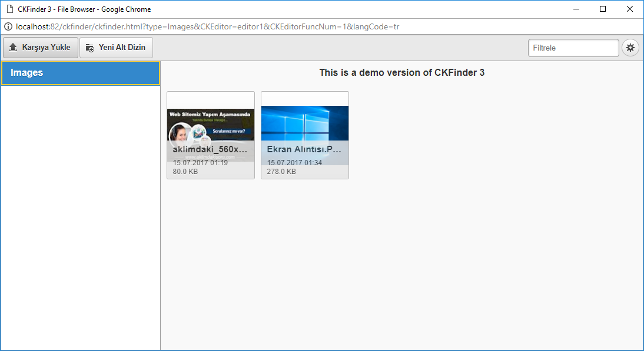Select the Images folder in sidebar
This screenshot has height=351, width=644.
81,73
